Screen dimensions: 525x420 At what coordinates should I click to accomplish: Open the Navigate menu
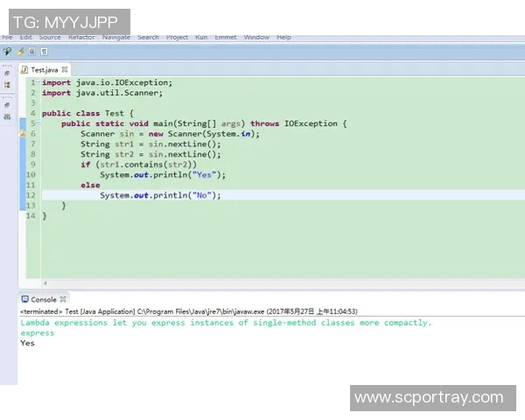click(x=115, y=38)
